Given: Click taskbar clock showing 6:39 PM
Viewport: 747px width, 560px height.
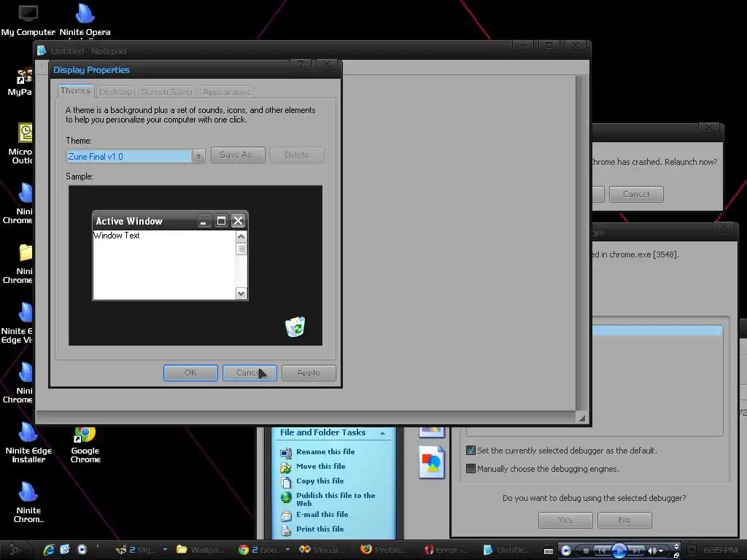Looking at the screenshot, I should (x=720, y=550).
